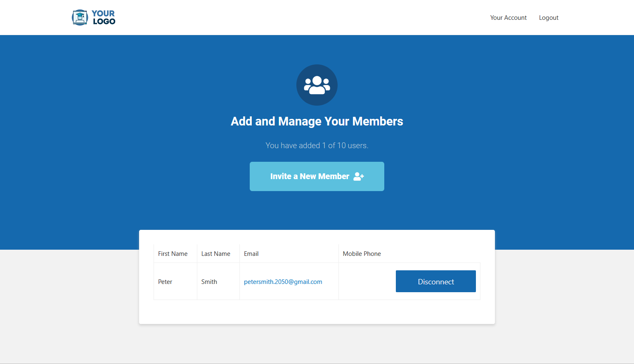Click the YOUR LOGO text in header
Image resolution: width=634 pixels, height=364 pixels.
tap(104, 17)
